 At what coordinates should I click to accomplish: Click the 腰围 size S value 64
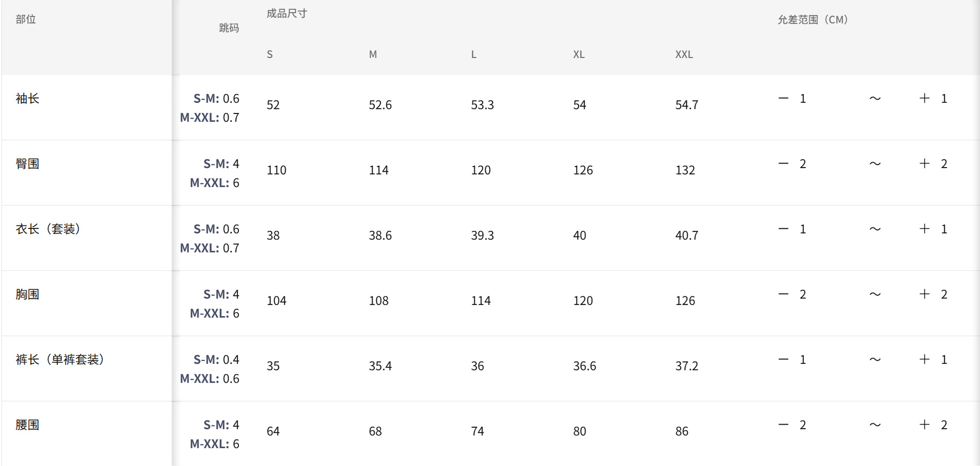(x=273, y=432)
